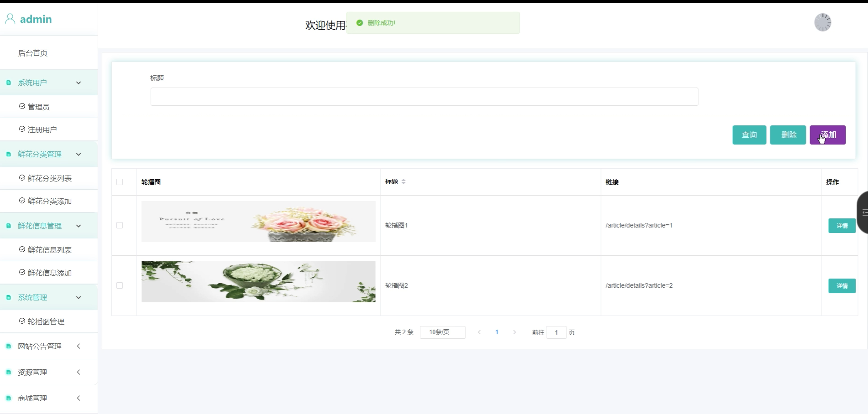Click the avatar icon in the header
This screenshot has width=868, height=414.
[823, 22]
